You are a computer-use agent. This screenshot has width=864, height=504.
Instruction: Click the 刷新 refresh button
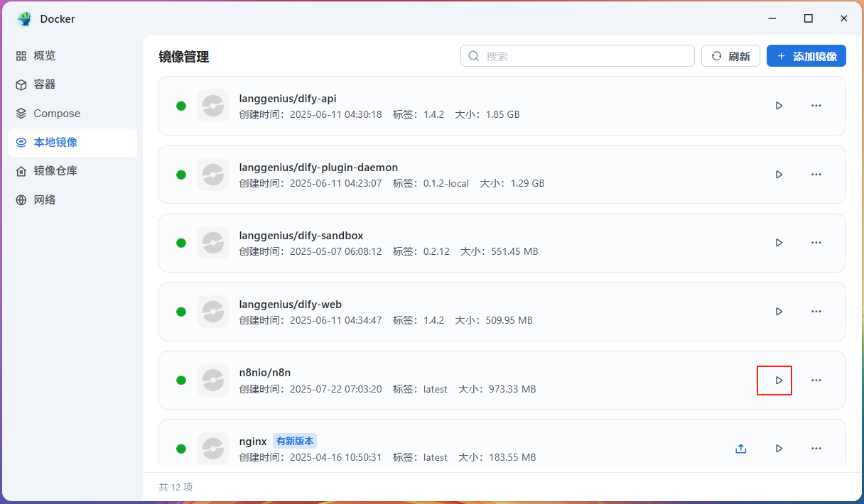[x=730, y=56]
